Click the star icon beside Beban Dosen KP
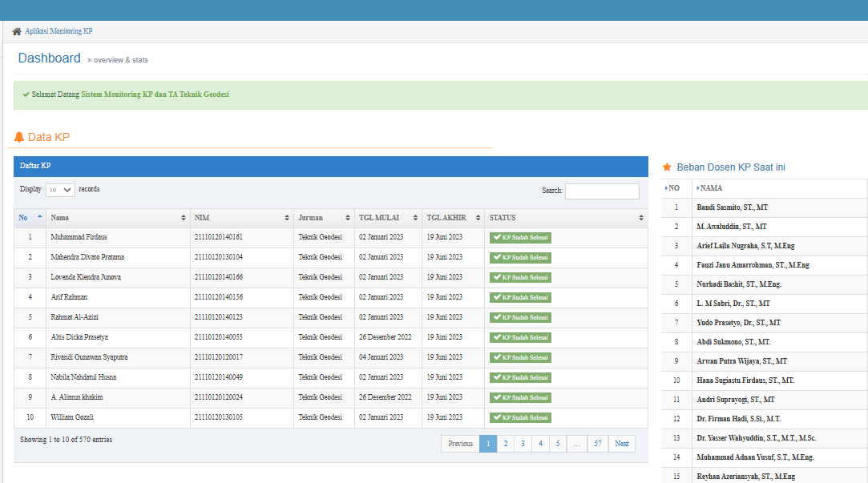Image resolution: width=868 pixels, height=483 pixels. point(667,167)
